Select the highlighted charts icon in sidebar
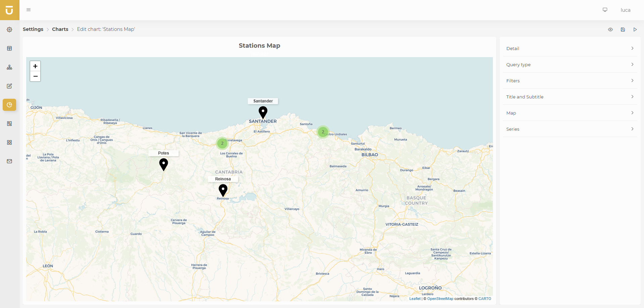Viewport: 644px width, 308px height. tap(9, 105)
